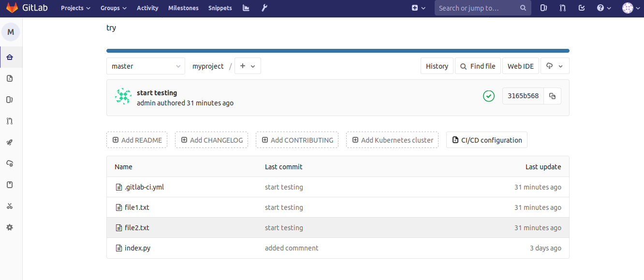Open the master branch selector dropdown
This screenshot has height=280, width=644.
click(x=146, y=66)
